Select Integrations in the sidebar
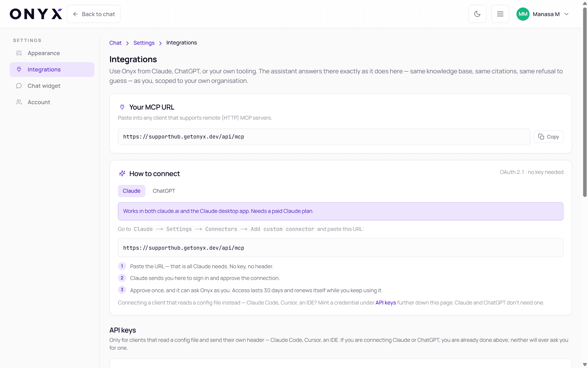588x368 pixels. pyautogui.click(x=52, y=70)
